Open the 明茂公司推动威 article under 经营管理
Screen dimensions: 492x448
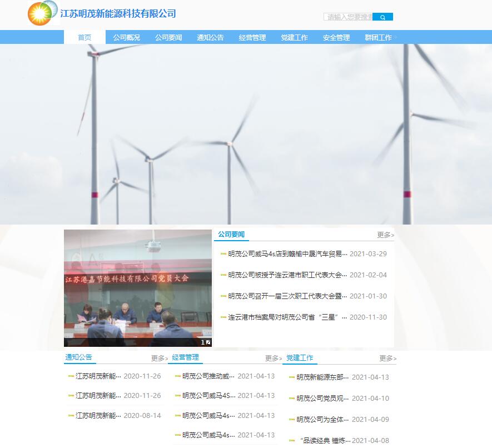pos(208,376)
